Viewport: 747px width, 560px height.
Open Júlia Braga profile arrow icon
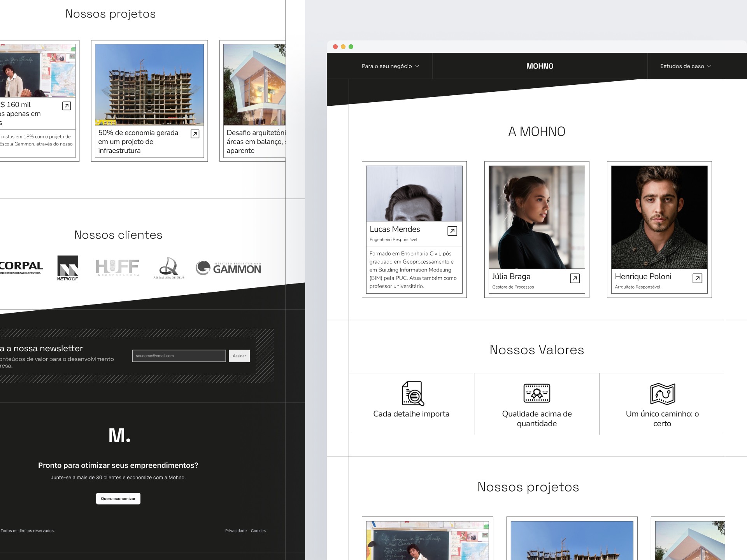[x=575, y=278]
